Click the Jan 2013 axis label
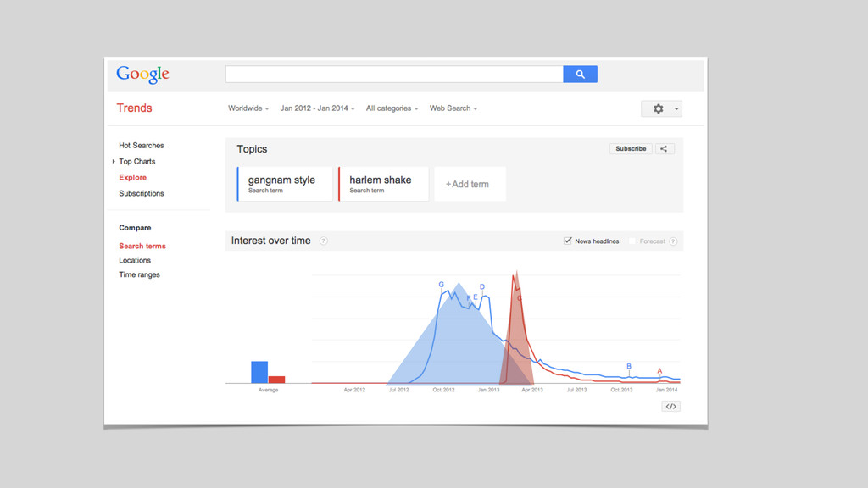The width and height of the screenshot is (868, 488). [x=488, y=390]
